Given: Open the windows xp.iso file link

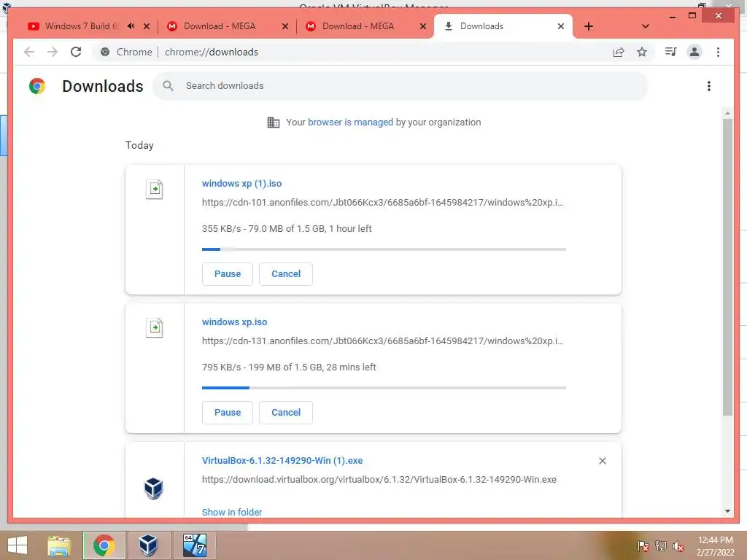Looking at the screenshot, I should [234, 322].
